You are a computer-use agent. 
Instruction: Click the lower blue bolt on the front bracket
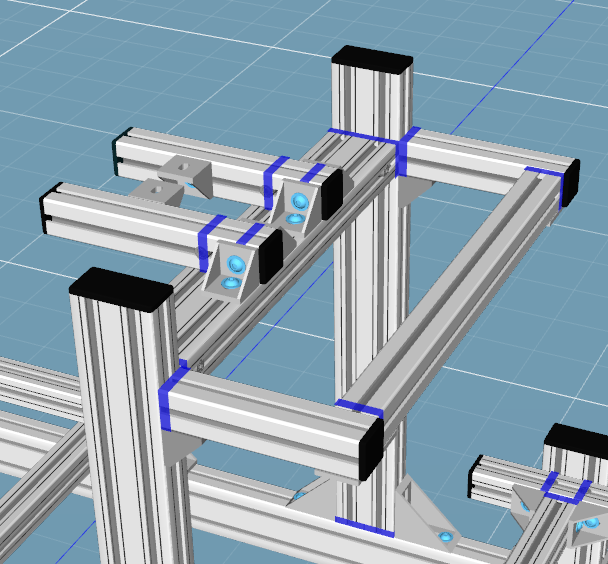click(x=231, y=285)
